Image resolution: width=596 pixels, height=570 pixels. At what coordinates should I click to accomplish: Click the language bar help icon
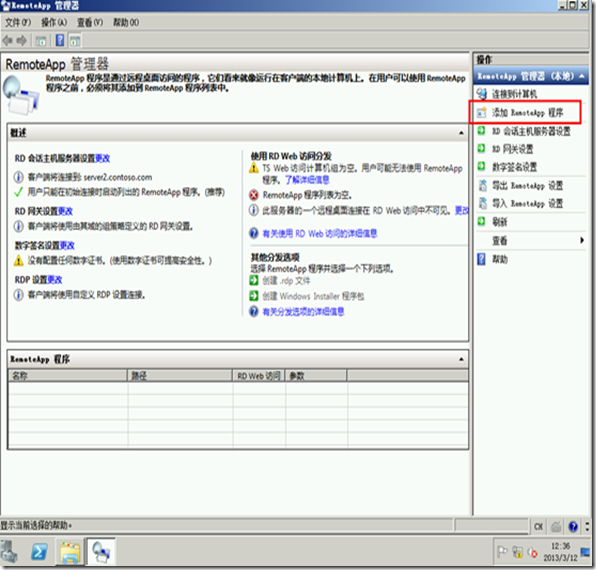pyautogui.click(x=573, y=527)
